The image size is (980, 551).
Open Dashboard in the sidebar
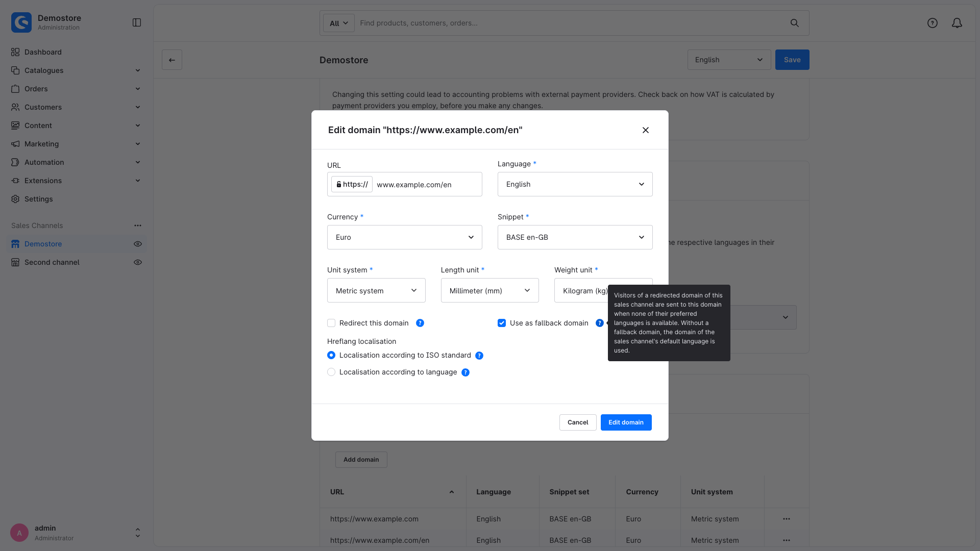pos(43,52)
